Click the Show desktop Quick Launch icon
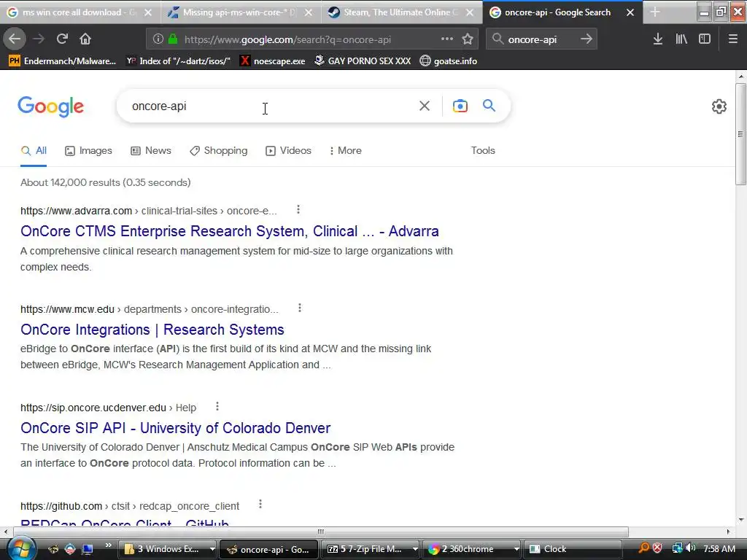This screenshot has height=560, width=747. click(x=88, y=549)
